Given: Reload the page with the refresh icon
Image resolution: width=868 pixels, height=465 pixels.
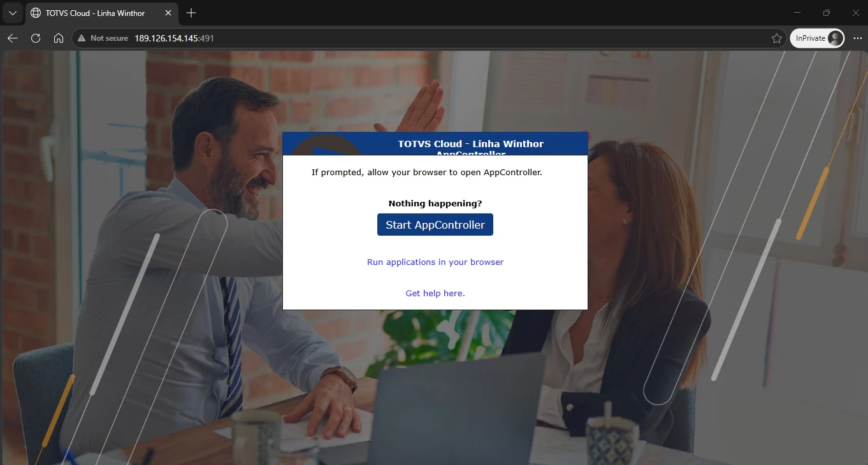Looking at the screenshot, I should coord(36,38).
